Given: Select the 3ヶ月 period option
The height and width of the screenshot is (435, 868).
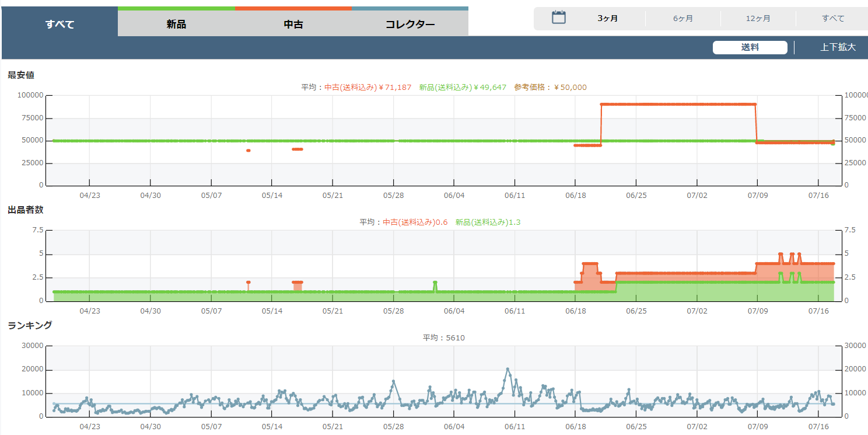Looking at the screenshot, I should pos(607,18).
